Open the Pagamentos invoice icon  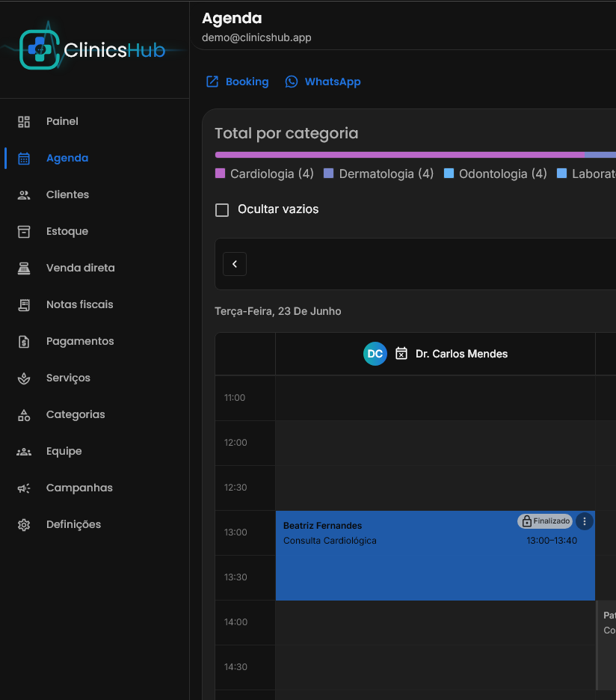[x=24, y=341]
